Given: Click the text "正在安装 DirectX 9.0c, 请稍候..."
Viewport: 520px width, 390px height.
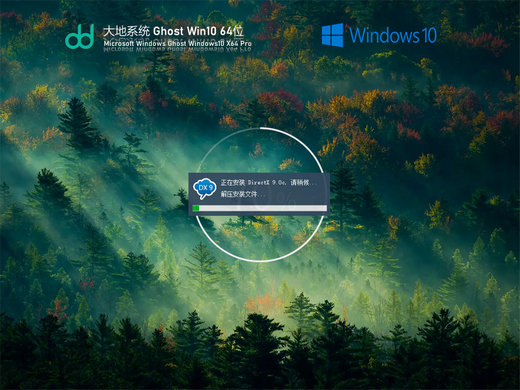Looking at the screenshot, I should [269, 183].
